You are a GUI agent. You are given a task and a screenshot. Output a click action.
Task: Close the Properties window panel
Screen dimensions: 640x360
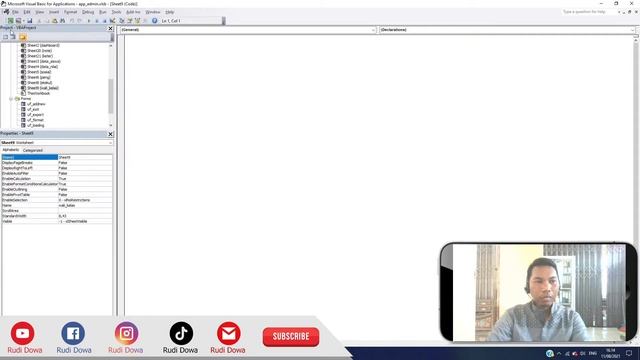[x=110, y=134]
